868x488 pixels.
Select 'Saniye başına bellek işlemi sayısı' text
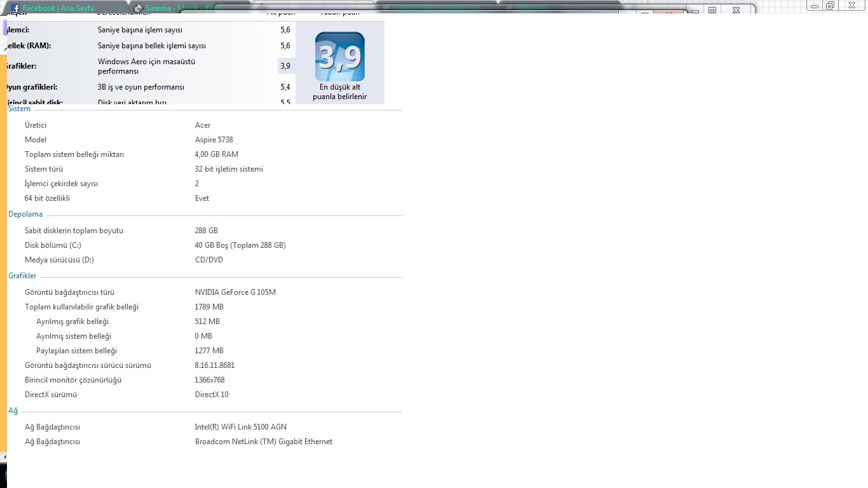tap(152, 46)
